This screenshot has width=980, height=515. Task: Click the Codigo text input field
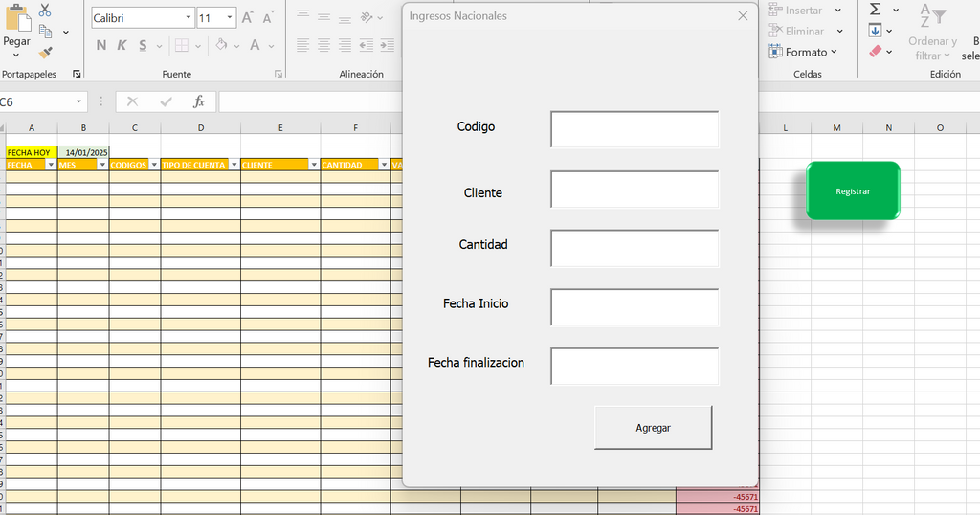(x=635, y=129)
